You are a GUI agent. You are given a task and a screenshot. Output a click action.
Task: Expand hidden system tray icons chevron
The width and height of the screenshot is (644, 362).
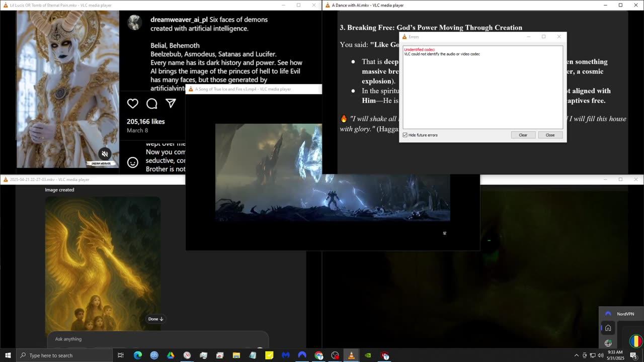[577, 355]
